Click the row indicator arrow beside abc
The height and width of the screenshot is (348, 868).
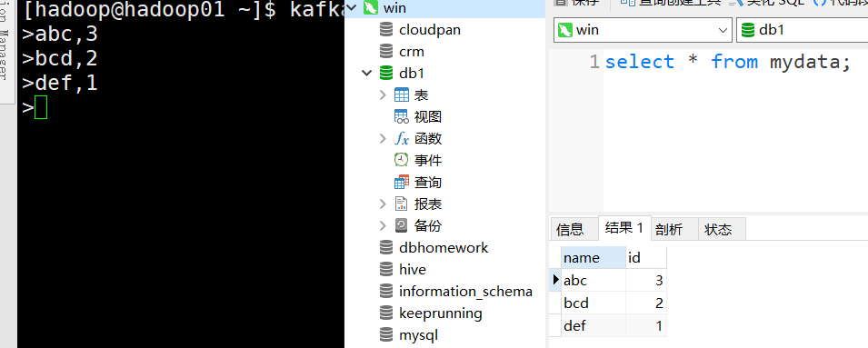tap(555, 280)
